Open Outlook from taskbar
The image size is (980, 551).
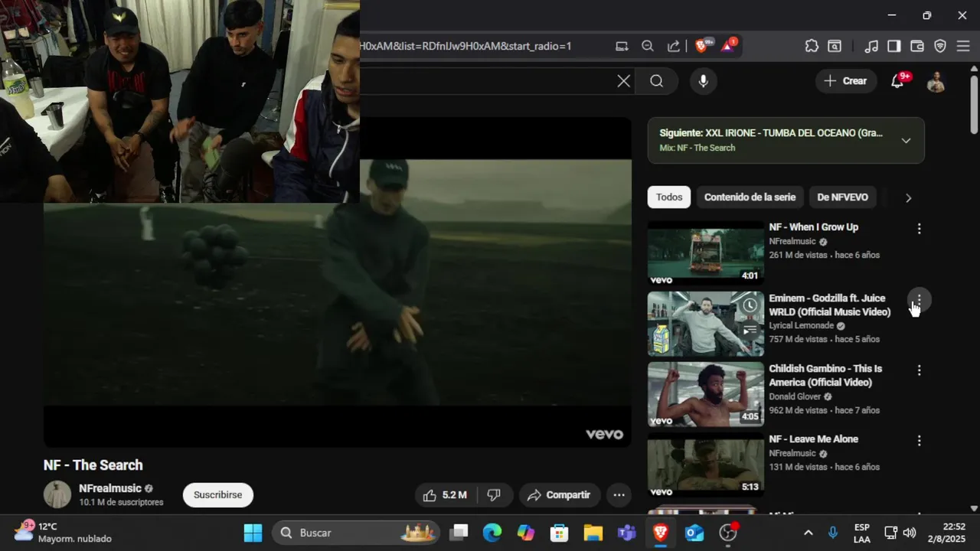[x=694, y=533]
